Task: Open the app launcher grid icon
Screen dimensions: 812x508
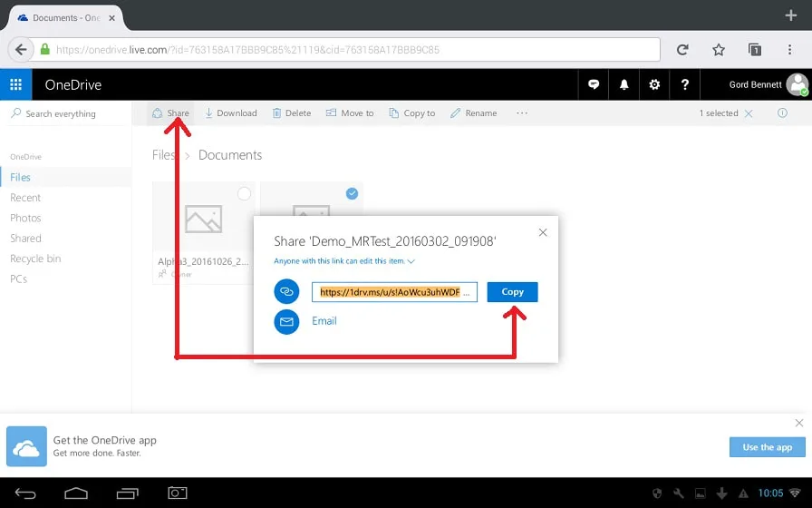Action: coord(16,84)
